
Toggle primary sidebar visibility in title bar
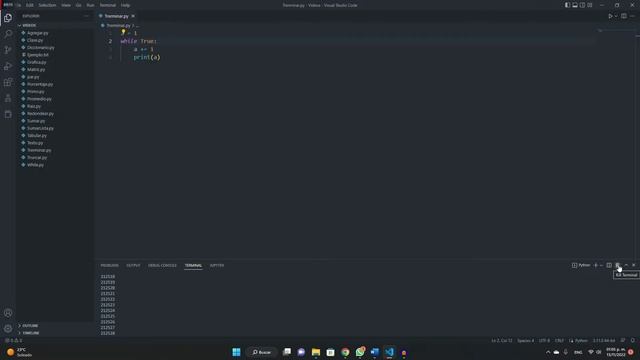click(x=567, y=5)
